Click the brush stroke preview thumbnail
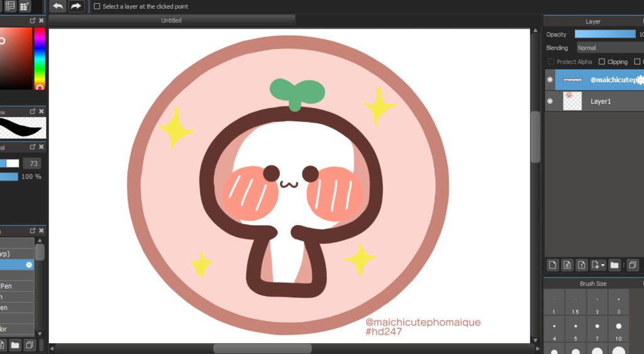The height and width of the screenshot is (354, 644). click(x=23, y=128)
